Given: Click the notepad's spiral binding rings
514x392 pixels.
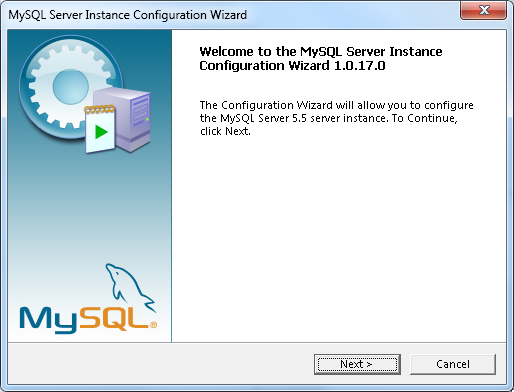Looking at the screenshot, I should [x=100, y=109].
